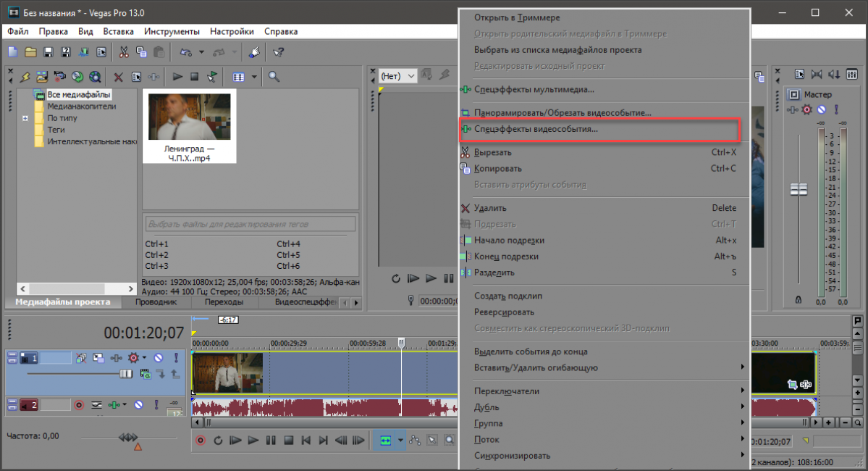
Task: Open the What's This help cursor tool
Action: (279, 52)
